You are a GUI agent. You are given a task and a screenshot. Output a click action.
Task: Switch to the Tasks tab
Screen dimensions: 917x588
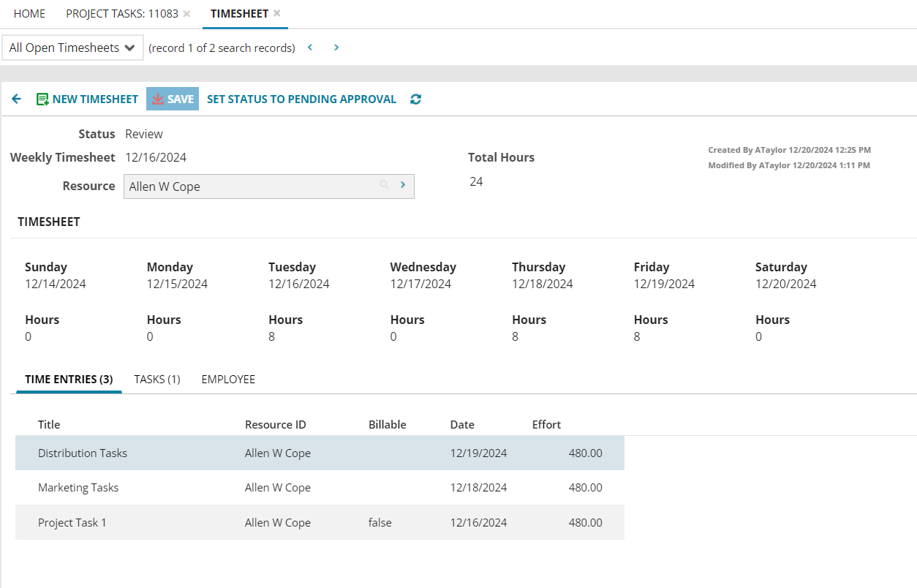pos(156,379)
